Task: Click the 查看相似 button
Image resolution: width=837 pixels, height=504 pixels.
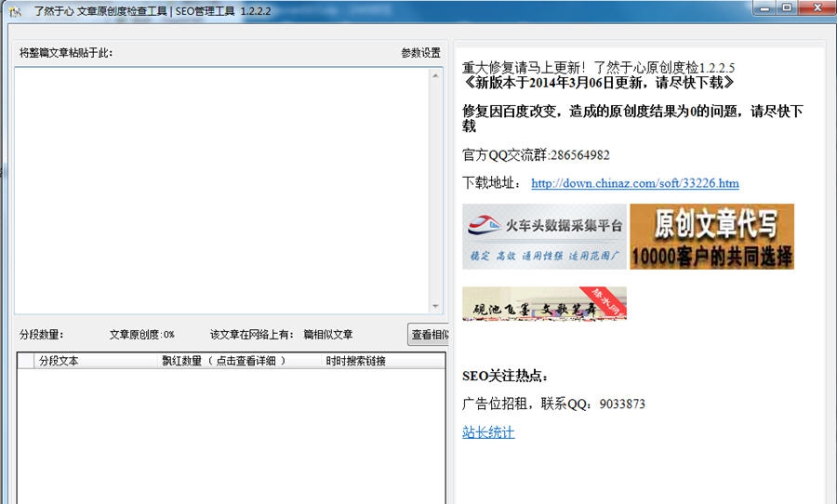Action: point(429,335)
